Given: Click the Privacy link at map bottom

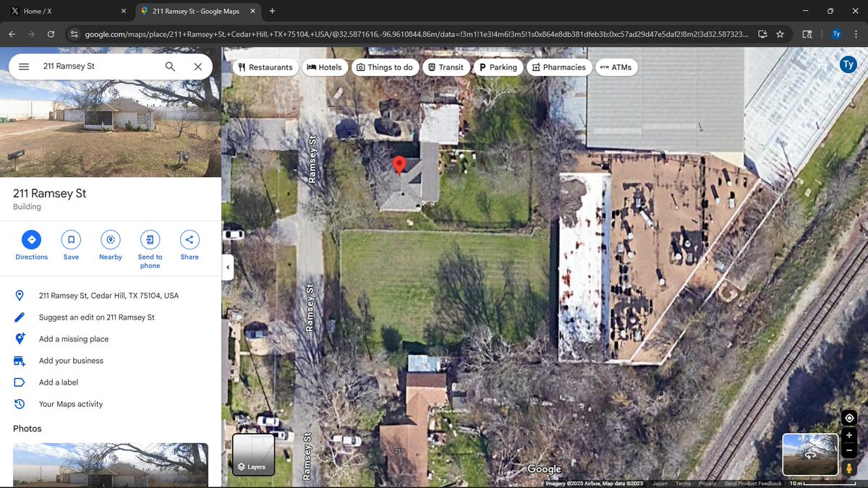Looking at the screenshot, I should [707, 484].
